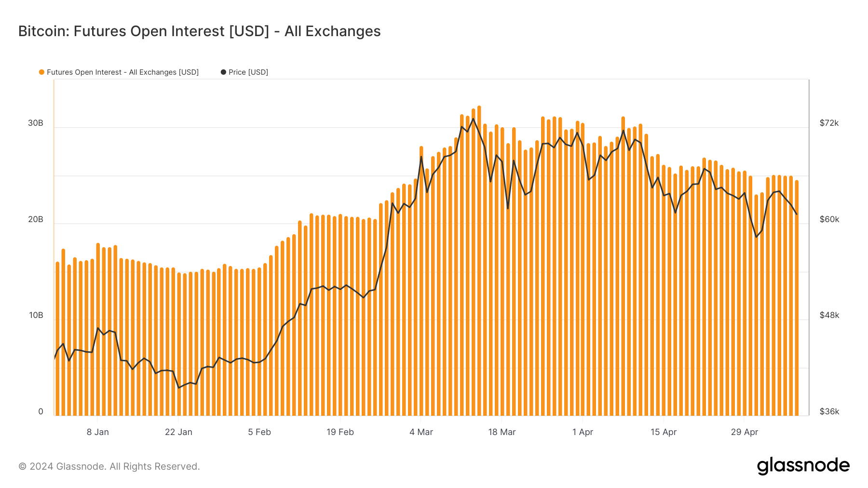Select the 8 Jan date tick label

click(98, 432)
